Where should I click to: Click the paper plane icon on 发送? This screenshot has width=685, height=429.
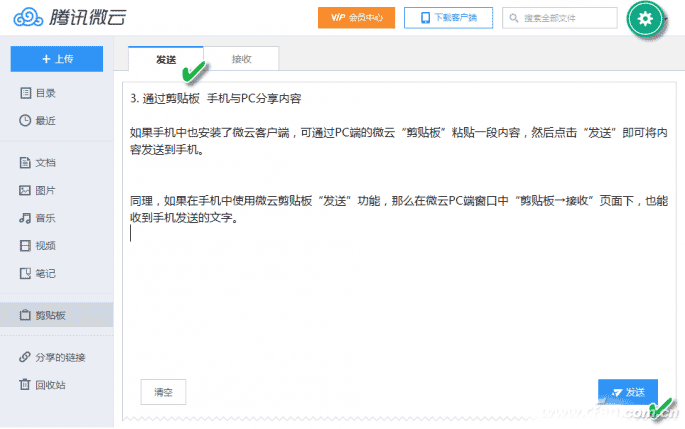[616, 392]
